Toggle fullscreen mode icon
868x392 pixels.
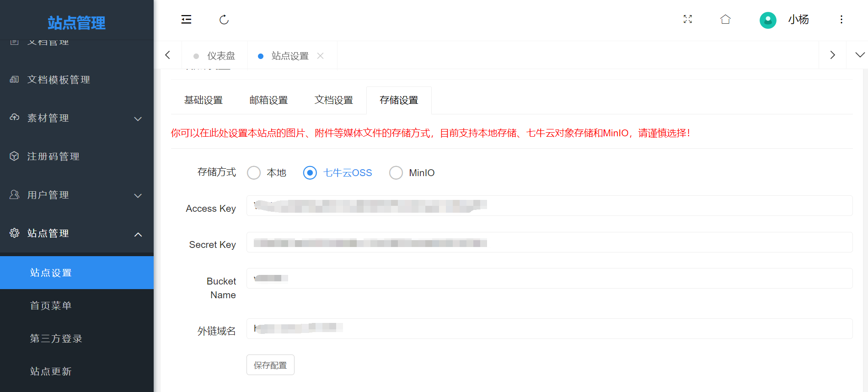[x=687, y=19]
